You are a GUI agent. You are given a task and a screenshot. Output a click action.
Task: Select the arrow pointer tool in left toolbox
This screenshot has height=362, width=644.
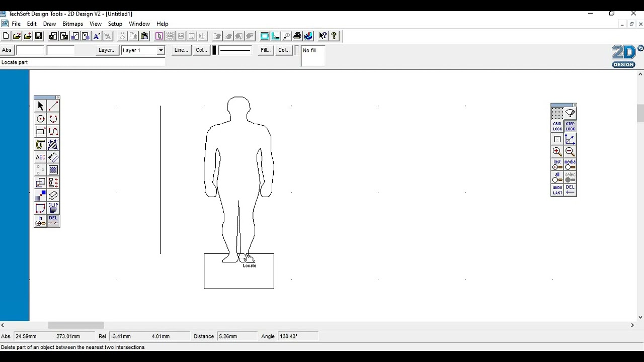pos(41,106)
